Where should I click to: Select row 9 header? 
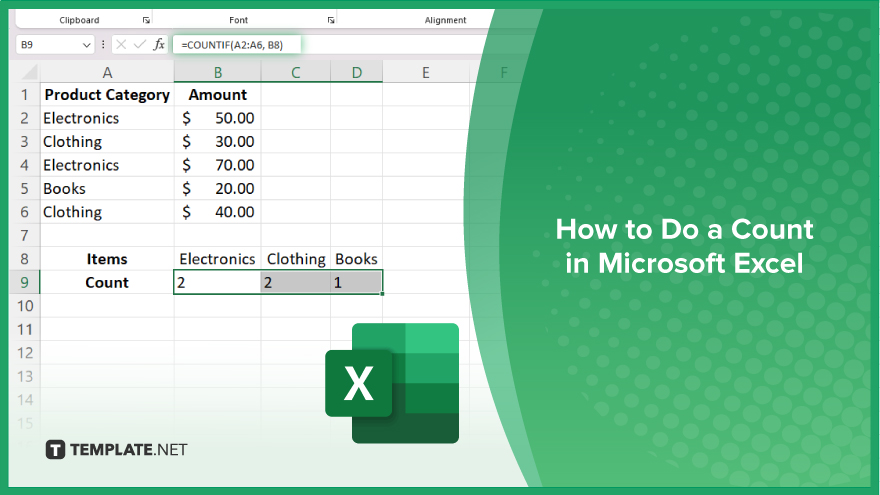25,282
